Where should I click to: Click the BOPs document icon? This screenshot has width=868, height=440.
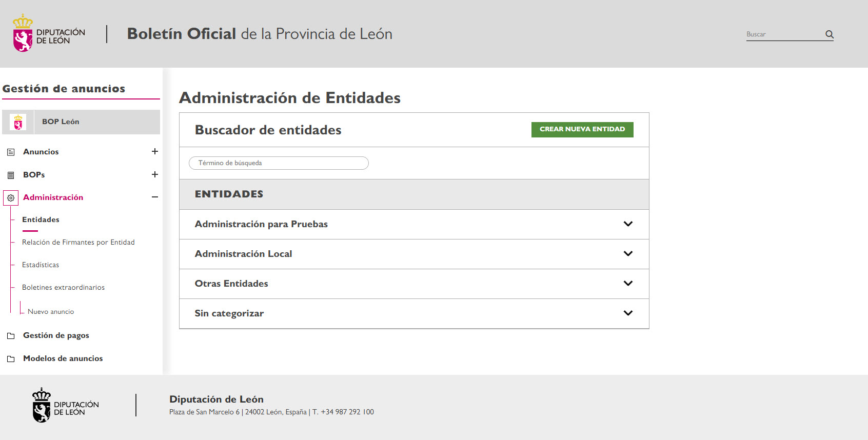(11, 175)
